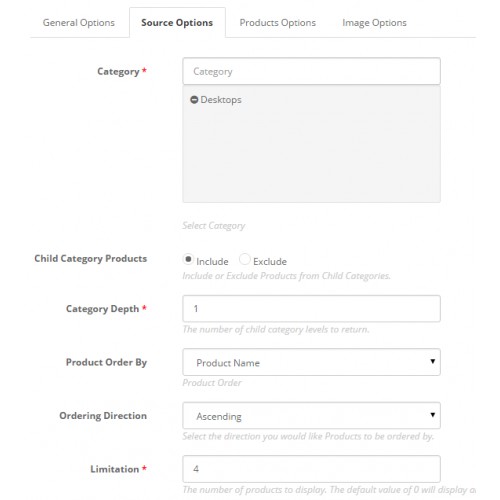Open the Ordering Direction dropdown

(x=311, y=416)
